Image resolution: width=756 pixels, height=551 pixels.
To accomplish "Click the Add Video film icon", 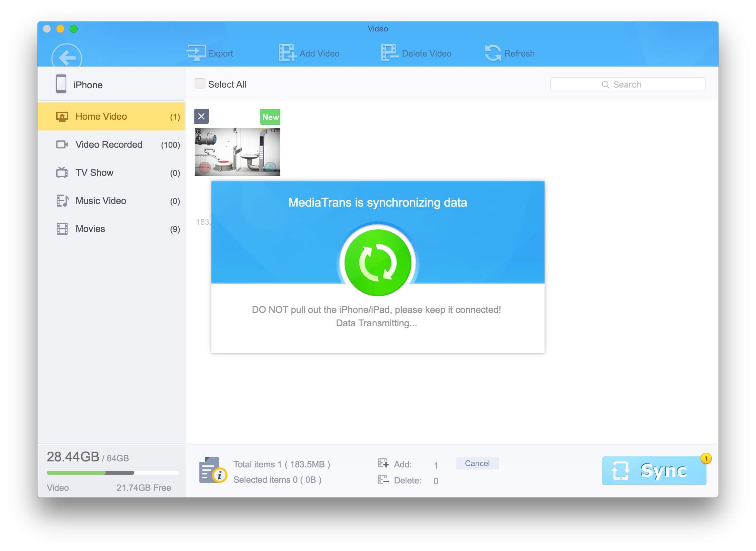I will (288, 53).
